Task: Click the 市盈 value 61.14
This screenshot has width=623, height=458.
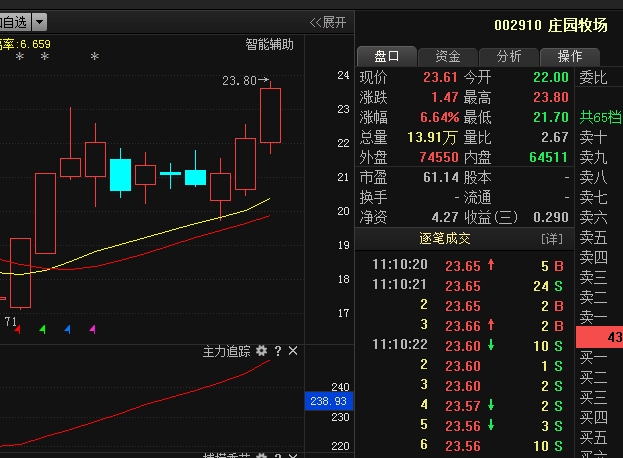Action: click(441, 177)
